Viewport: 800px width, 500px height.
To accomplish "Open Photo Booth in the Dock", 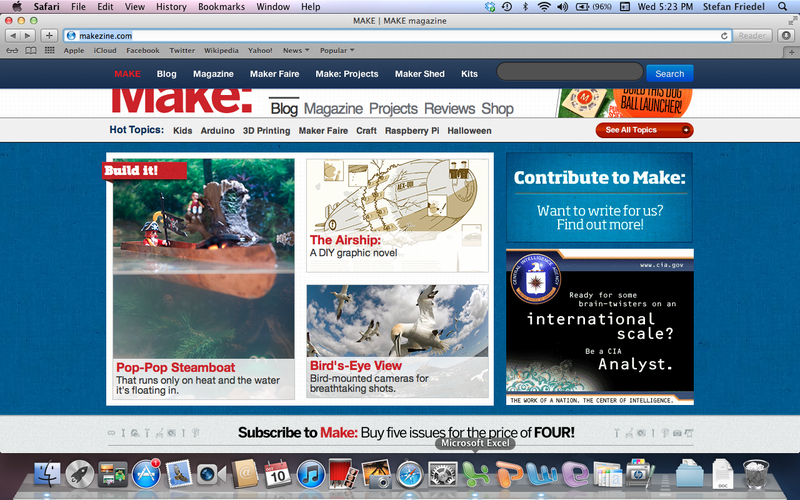I will point(343,473).
